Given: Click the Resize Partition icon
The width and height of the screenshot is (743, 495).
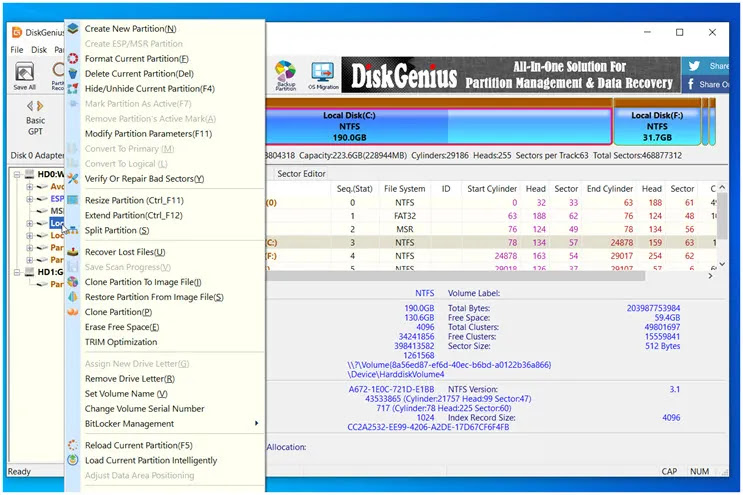Looking at the screenshot, I should point(72,200).
